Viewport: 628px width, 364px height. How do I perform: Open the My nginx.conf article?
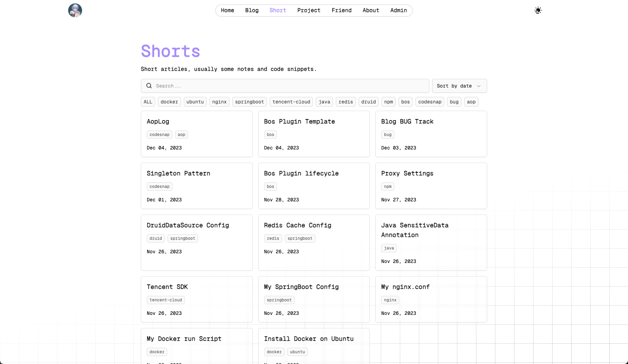tap(431, 299)
